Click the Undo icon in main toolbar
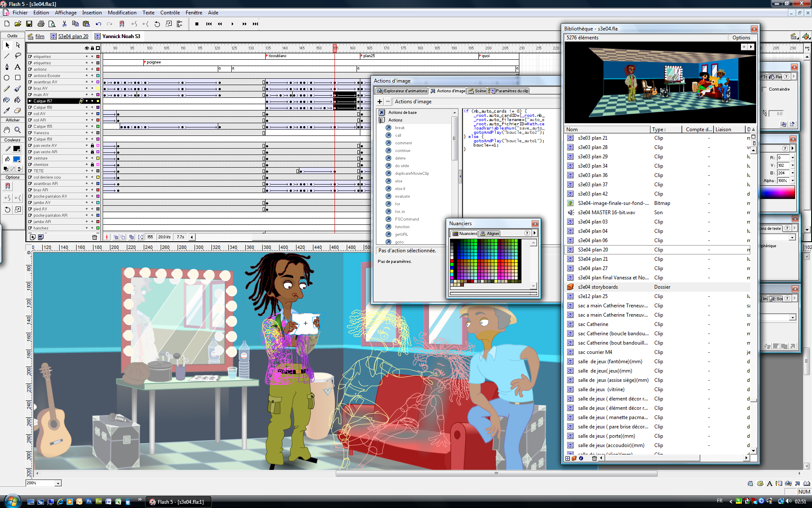Screen dimensions: 812x508 coord(99,24)
